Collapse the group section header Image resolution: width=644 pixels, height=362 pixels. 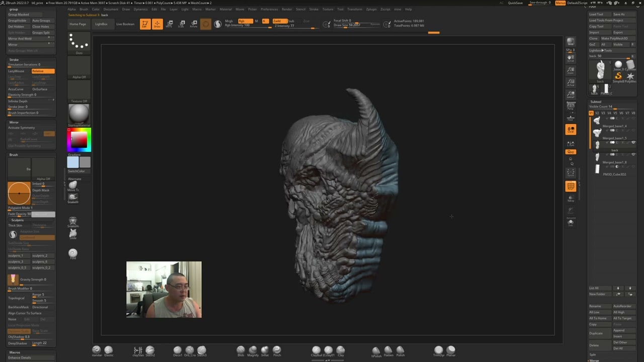click(x=14, y=9)
